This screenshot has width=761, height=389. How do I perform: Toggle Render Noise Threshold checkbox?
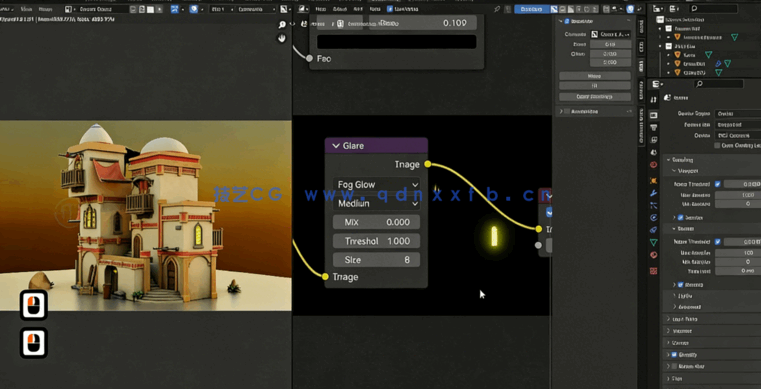click(x=717, y=241)
